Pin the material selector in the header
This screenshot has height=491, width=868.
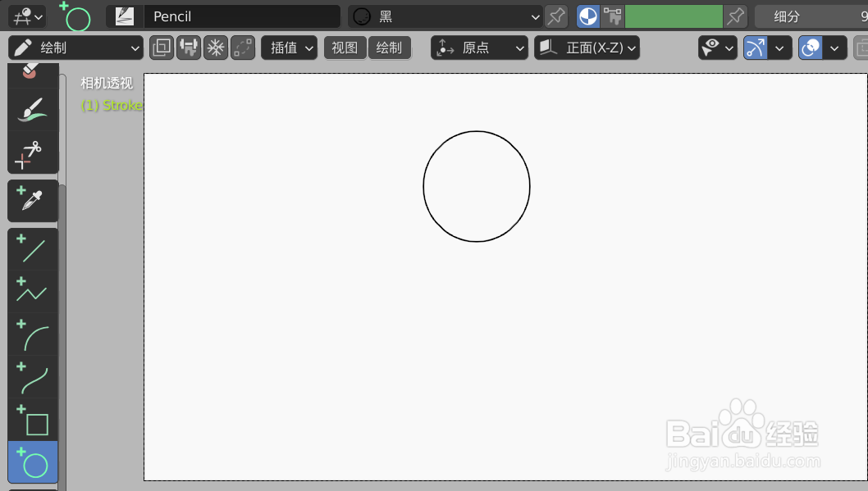555,16
